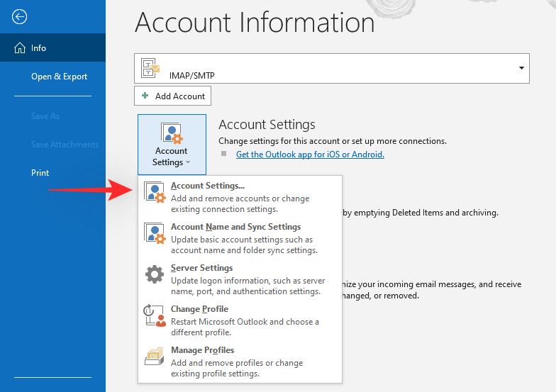The height and width of the screenshot is (392, 556).
Task: Click the green plus icon for adding account
Action: (x=145, y=96)
